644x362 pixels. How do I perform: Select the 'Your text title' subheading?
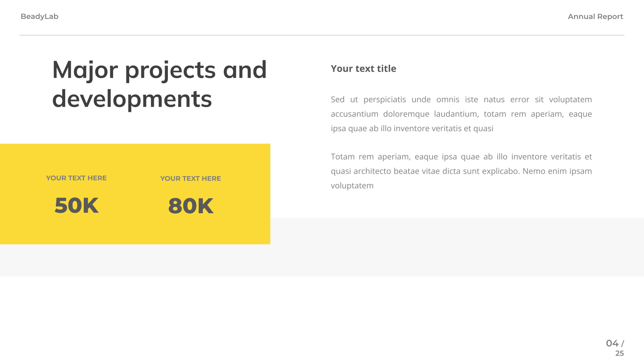363,69
